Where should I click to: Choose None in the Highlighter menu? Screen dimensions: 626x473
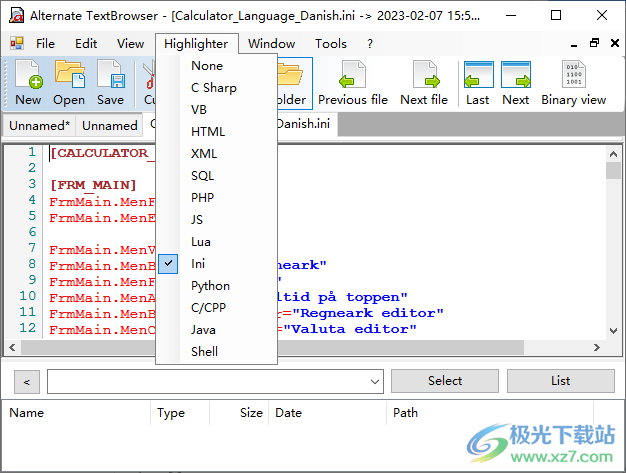coord(216,66)
